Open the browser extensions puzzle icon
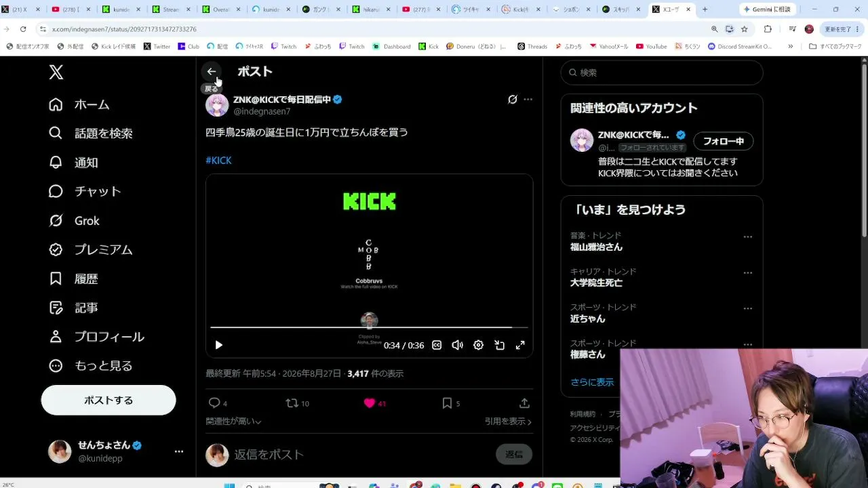Viewport: 868px width, 488px height. point(768,29)
